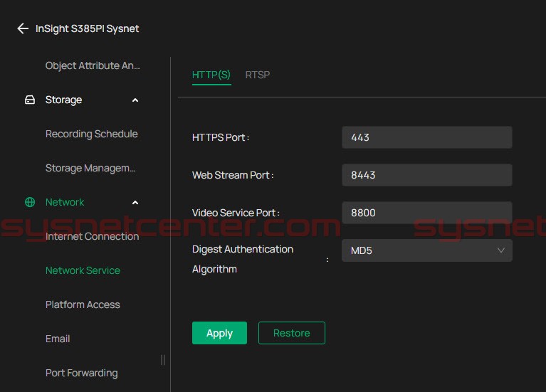Select Network Service in sidebar
This screenshot has width=546, height=392.
(83, 270)
